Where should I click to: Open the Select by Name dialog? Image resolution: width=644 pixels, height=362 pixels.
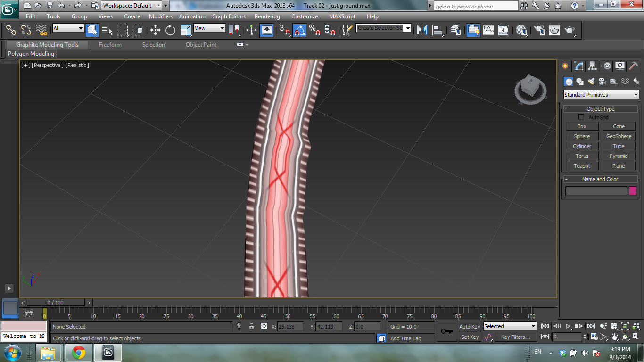107,30
